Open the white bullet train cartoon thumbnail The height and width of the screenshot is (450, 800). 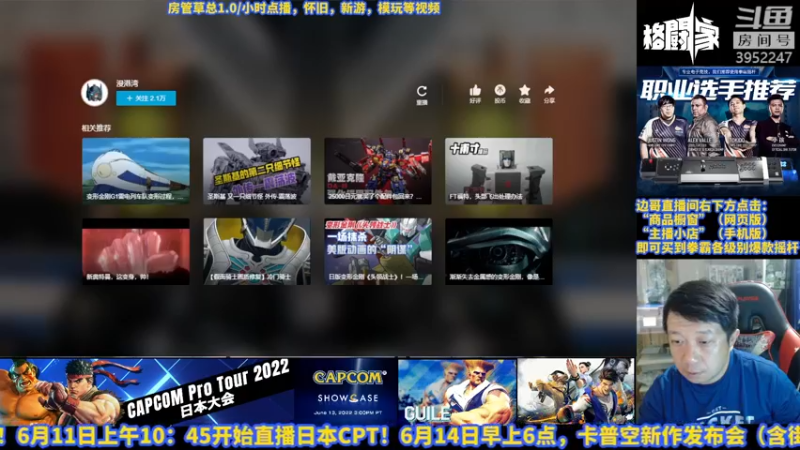point(136,171)
